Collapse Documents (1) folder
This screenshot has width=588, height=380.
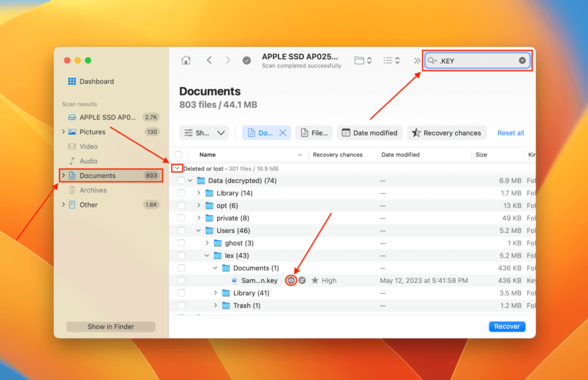(x=215, y=268)
